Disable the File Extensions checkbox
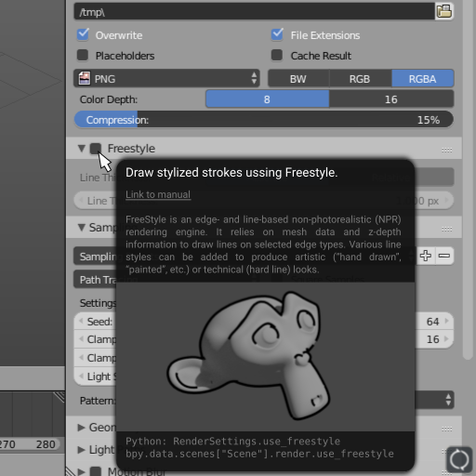The height and width of the screenshot is (476, 476). 277,34
